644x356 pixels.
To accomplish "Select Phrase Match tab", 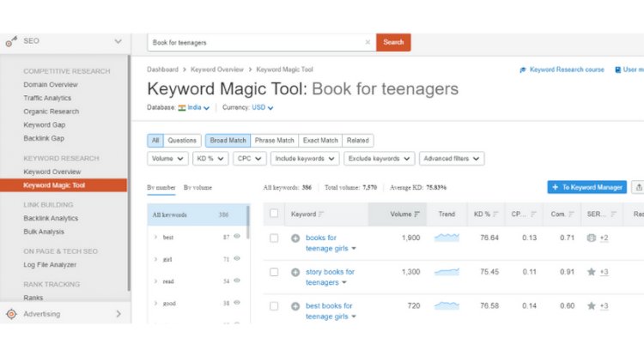I will 275,141.
